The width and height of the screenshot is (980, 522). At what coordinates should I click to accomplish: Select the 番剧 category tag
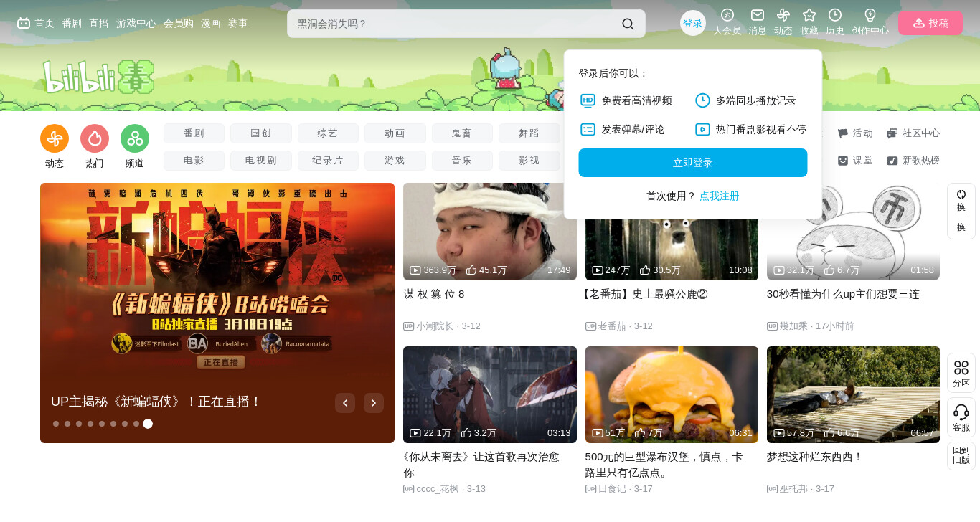click(194, 133)
